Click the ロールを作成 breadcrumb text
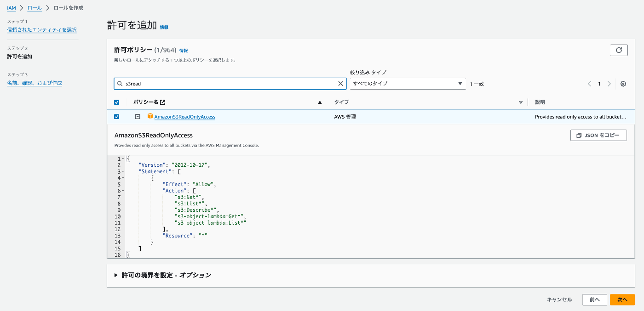The width and height of the screenshot is (644, 311). [x=69, y=8]
